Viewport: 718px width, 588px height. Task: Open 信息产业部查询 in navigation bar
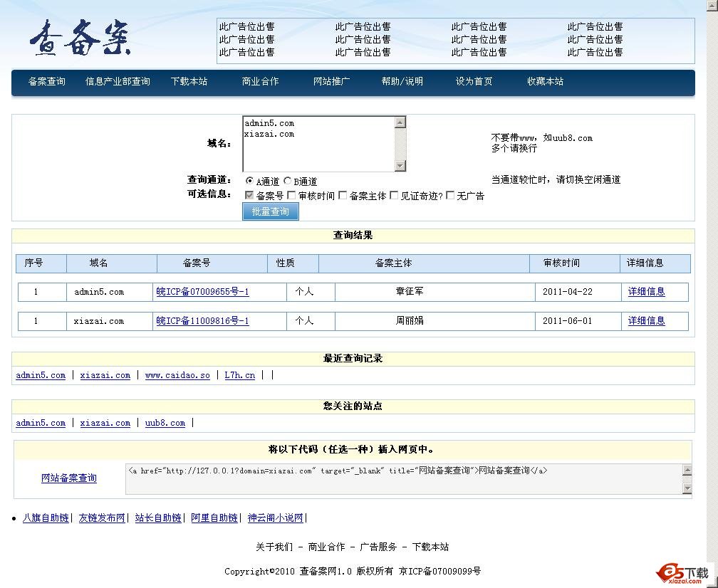(118, 81)
